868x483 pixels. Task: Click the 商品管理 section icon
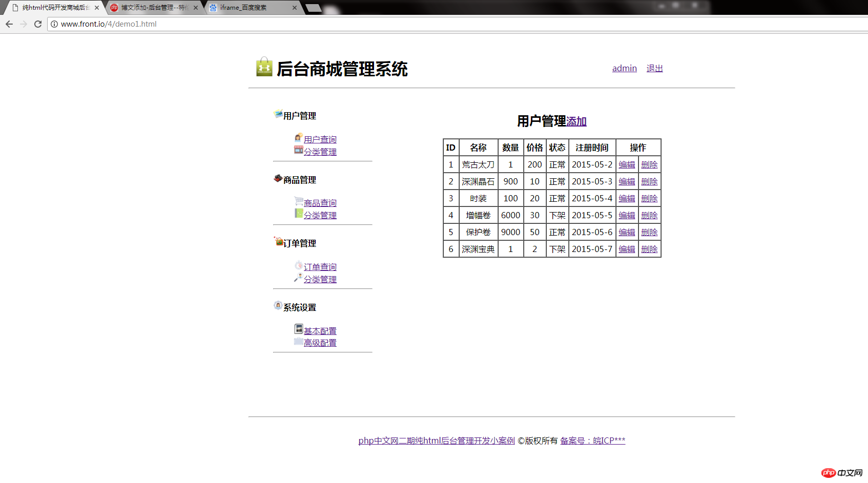click(x=278, y=178)
